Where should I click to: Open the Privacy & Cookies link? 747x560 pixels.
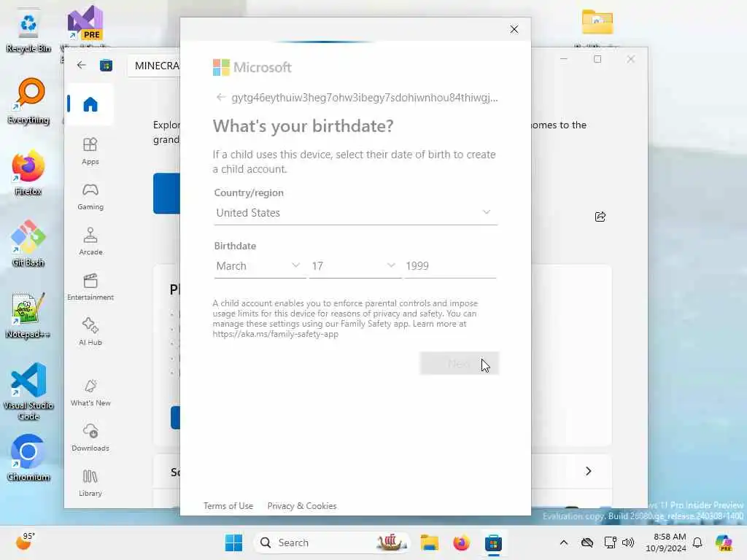pos(302,506)
